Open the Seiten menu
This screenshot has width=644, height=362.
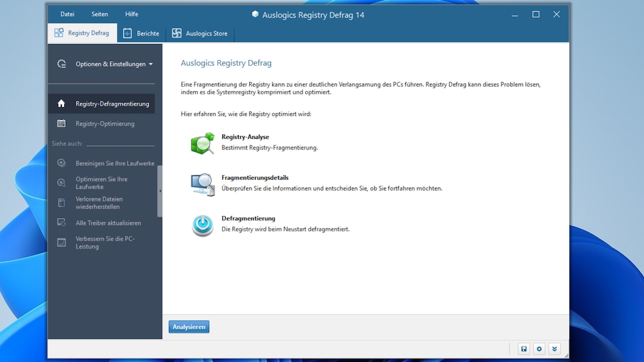click(99, 14)
